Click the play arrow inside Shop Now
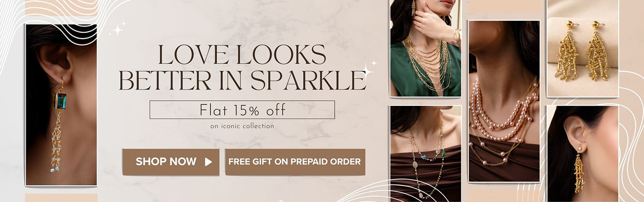The height and width of the screenshot is (202, 644). (208, 162)
